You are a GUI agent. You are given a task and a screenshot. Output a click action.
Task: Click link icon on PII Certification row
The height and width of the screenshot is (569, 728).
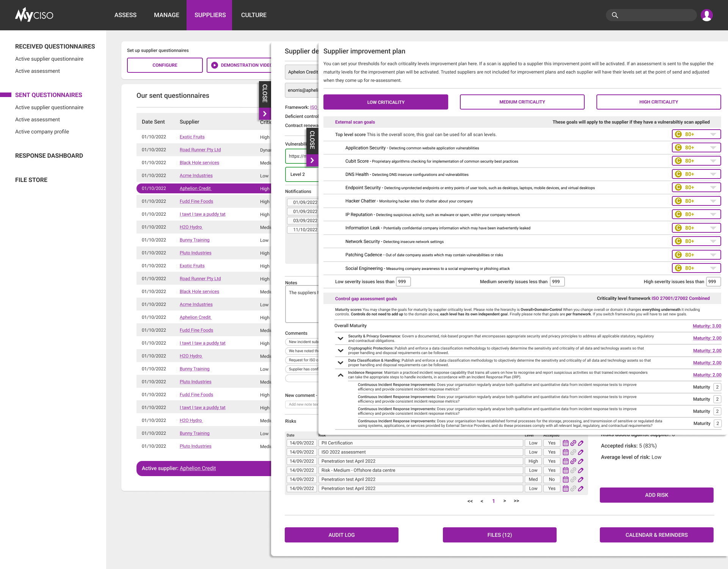[573, 443]
